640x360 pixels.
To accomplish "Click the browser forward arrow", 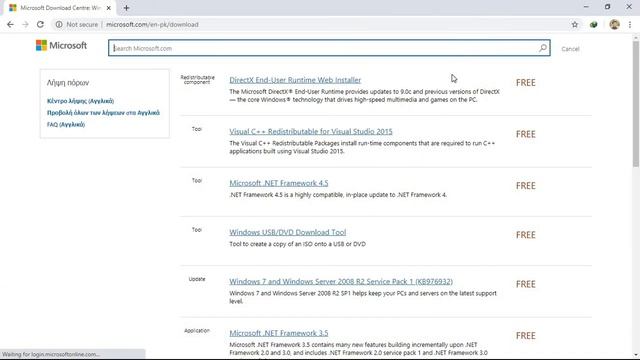I will click(x=25, y=24).
